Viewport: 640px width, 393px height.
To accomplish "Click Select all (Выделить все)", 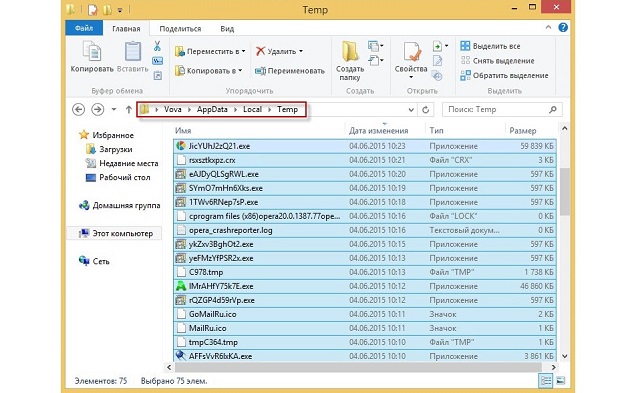I will point(490,46).
